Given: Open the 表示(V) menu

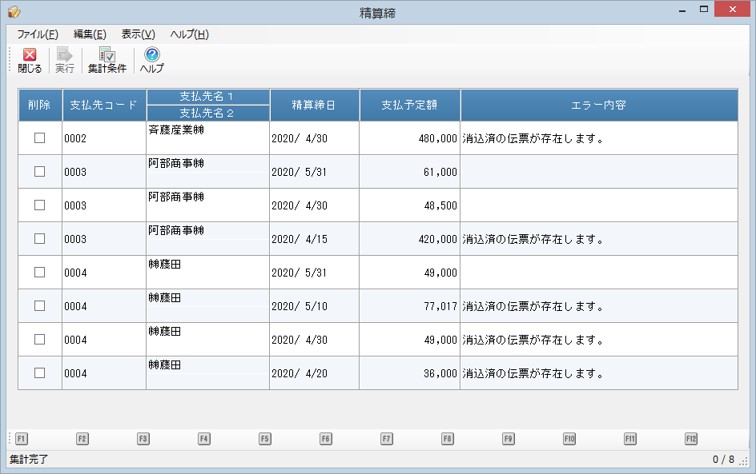Looking at the screenshot, I should pyautogui.click(x=138, y=34).
